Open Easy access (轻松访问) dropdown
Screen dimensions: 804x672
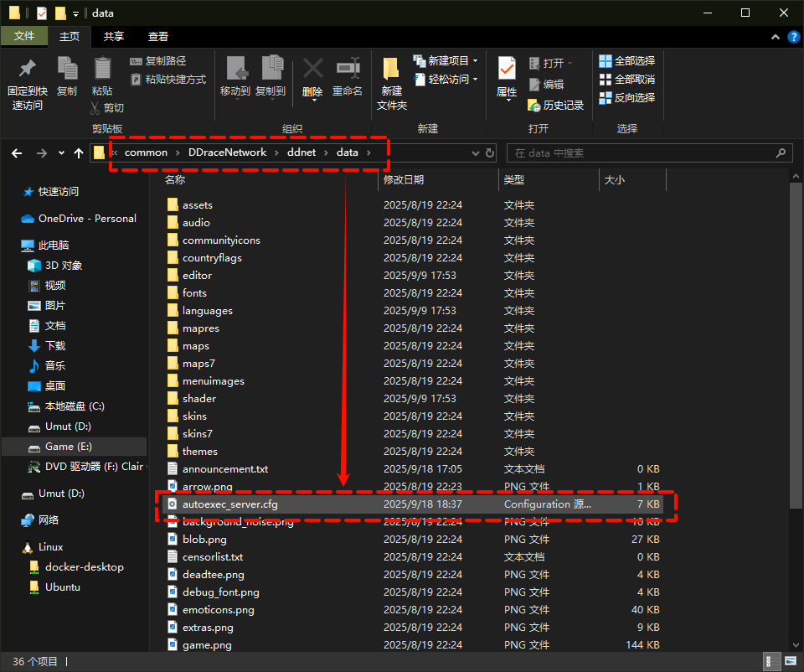pyautogui.click(x=446, y=80)
